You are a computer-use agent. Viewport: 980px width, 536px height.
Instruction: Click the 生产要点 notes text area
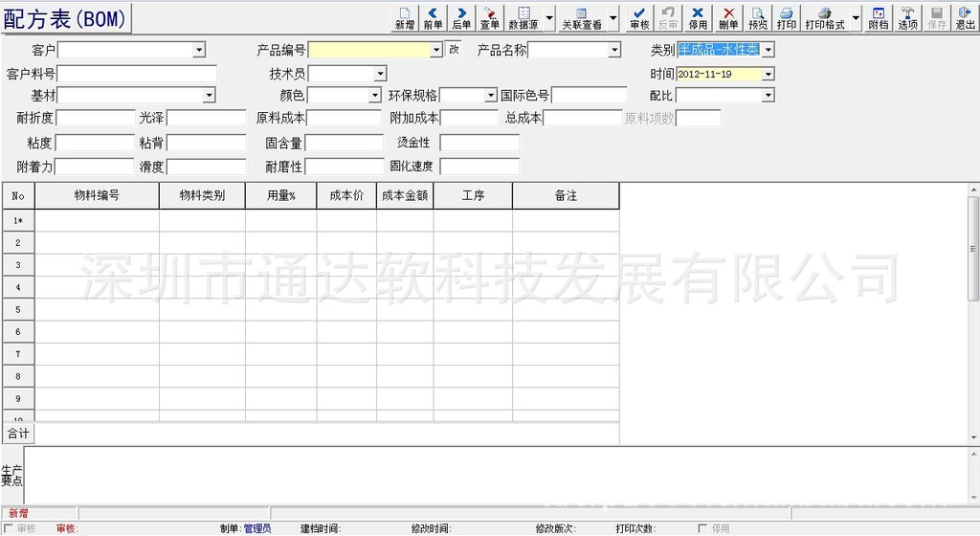pyautogui.click(x=497, y=476)
